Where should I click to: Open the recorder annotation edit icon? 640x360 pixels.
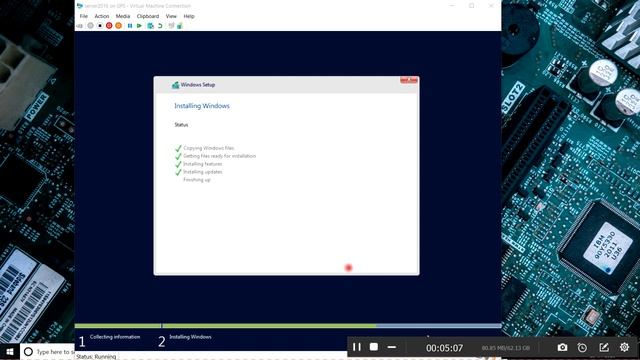pyautogui.click(x=604, y=347)
